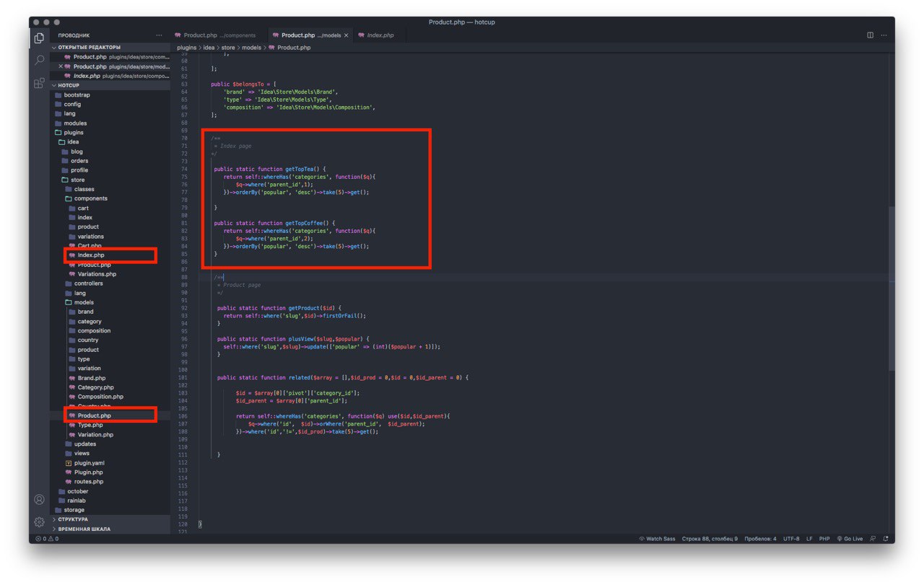Click the feedback icon in status bar

[x=872, y=538]
